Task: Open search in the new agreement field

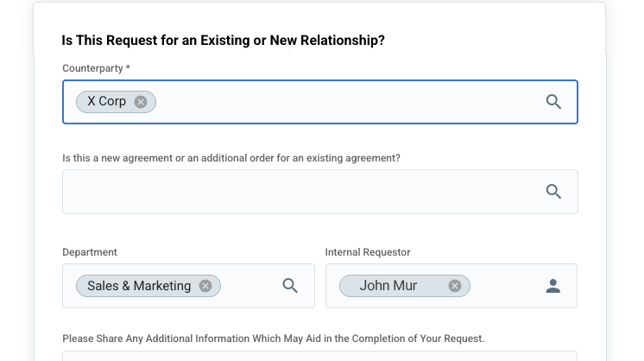Action: [553, 192]
